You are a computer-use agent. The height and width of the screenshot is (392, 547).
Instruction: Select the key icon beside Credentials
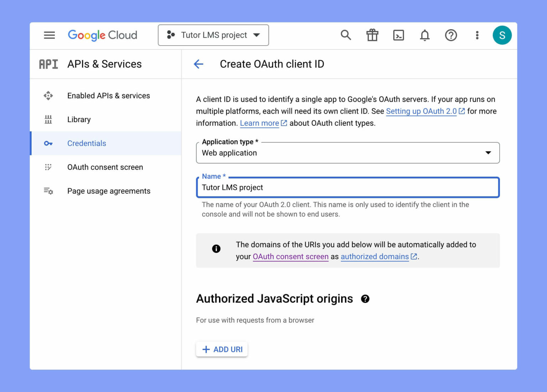[x=48, y=143]
